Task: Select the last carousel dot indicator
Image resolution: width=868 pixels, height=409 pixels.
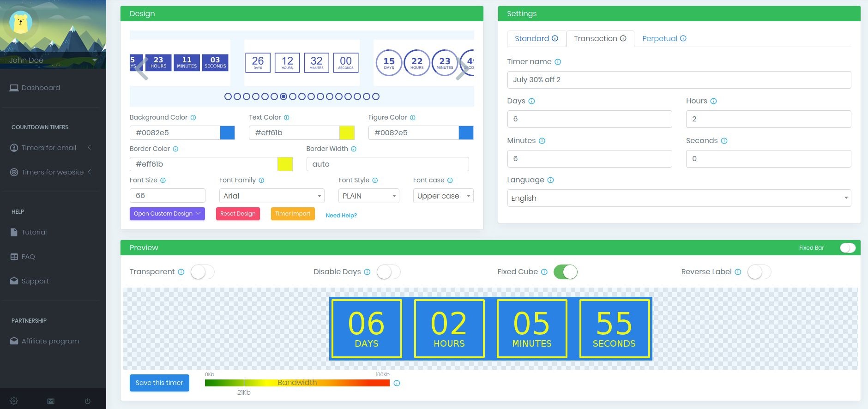Action: [376, 96]
